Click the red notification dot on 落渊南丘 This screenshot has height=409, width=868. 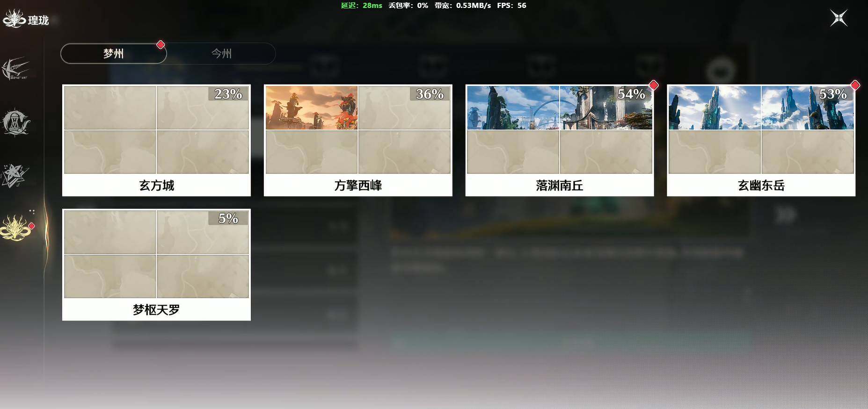654,85
